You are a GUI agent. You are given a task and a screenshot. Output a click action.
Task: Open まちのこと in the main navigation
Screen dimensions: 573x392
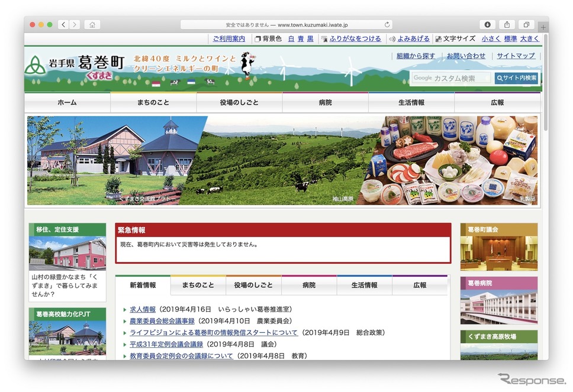153,102
